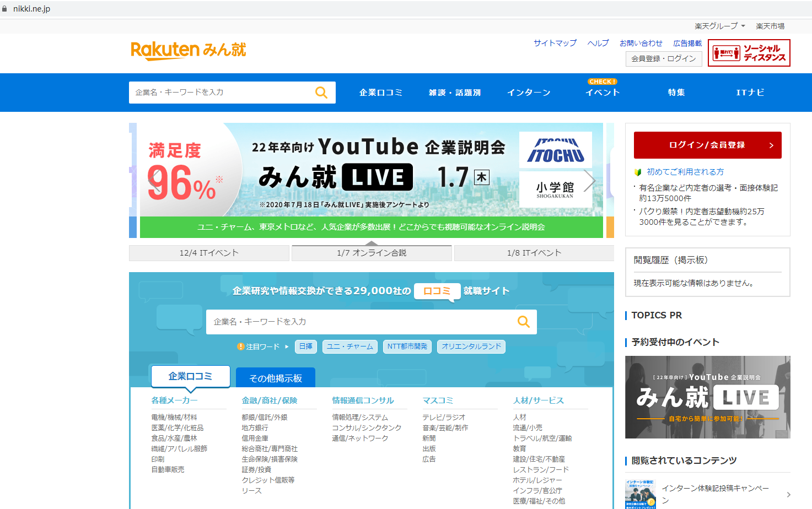The image size is (812, 509).
Task: Open 建設/住宅/不動産 link
Action: pyautogui.click(x=539, y=459)
